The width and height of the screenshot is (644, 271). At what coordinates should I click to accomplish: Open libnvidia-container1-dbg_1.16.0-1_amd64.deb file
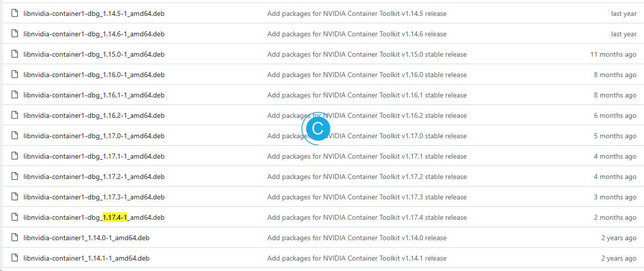[94, 75]
